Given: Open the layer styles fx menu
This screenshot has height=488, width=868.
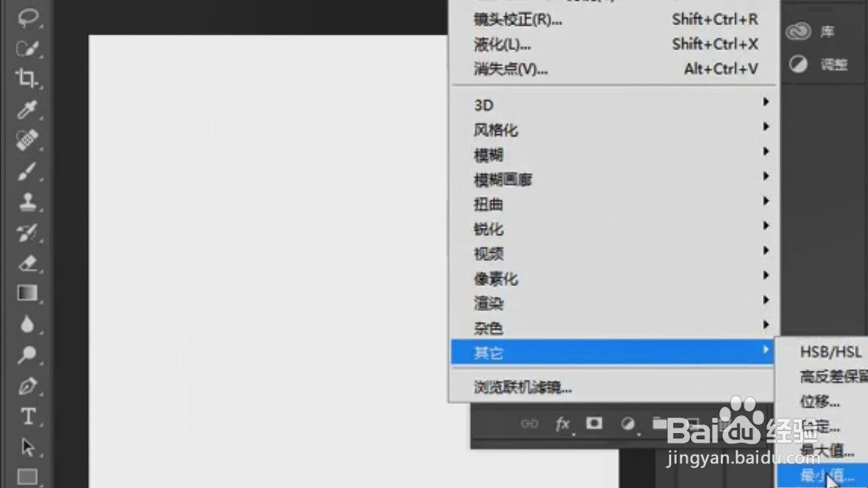Looking at the screenshot, I should (x=561, y=424).
